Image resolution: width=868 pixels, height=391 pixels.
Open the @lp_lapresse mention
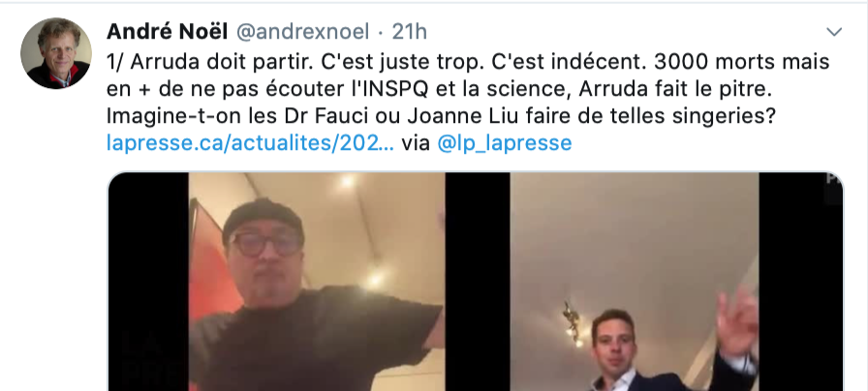[505, 143]
